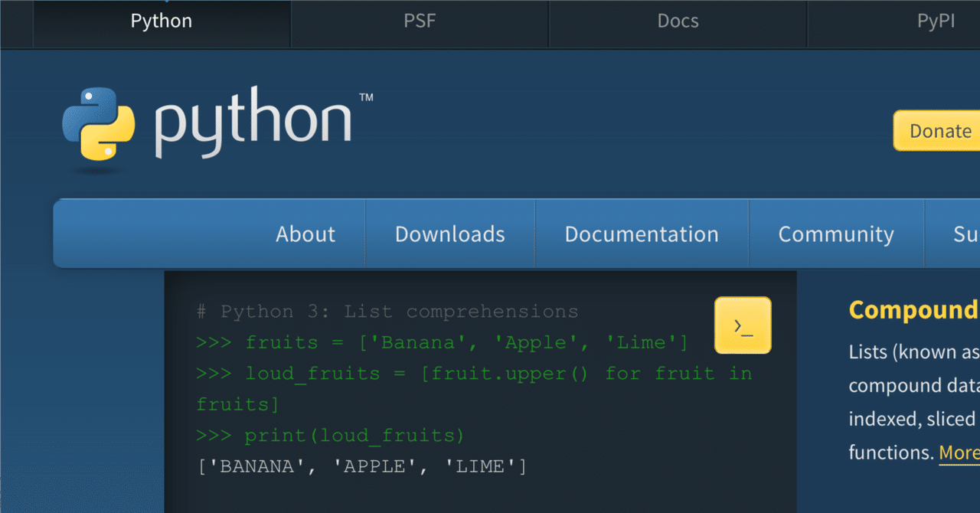Open the Documentation menu
Viewport: 980px width, 513px height.
(x=641, y=234)
